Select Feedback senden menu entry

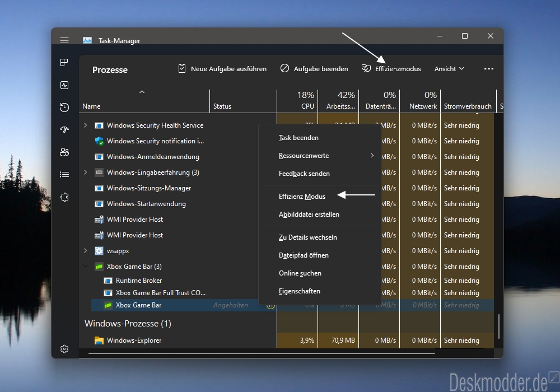(320, 174)
